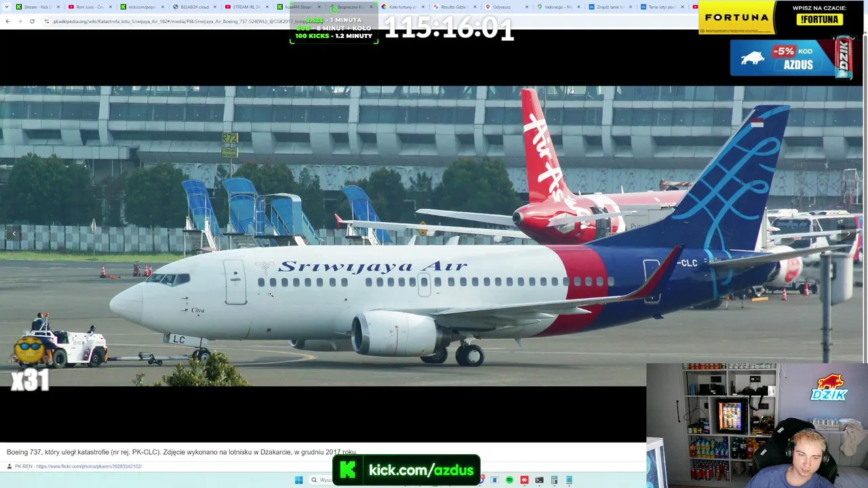The height and width of the screenshot is (488, 868).
Task: Close the 'Indonezja' tab
Action: pos(578,7)
